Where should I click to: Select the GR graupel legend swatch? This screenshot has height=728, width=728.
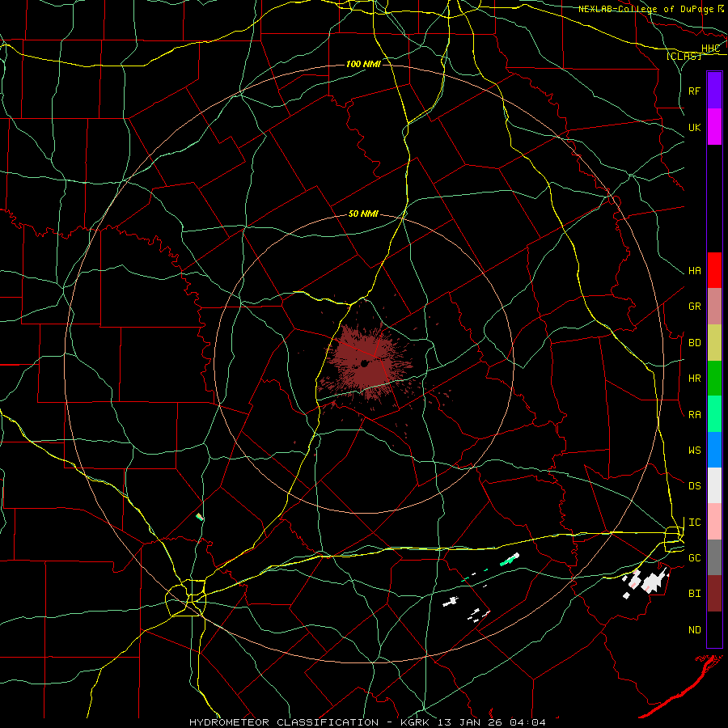tap(714, 307)
